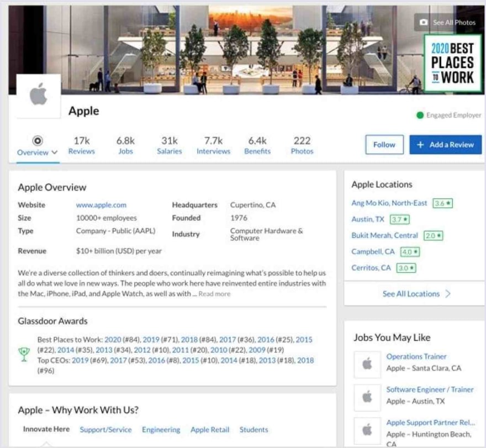Open Ang Mo Kio, North-East location

(x=389, y=203)
